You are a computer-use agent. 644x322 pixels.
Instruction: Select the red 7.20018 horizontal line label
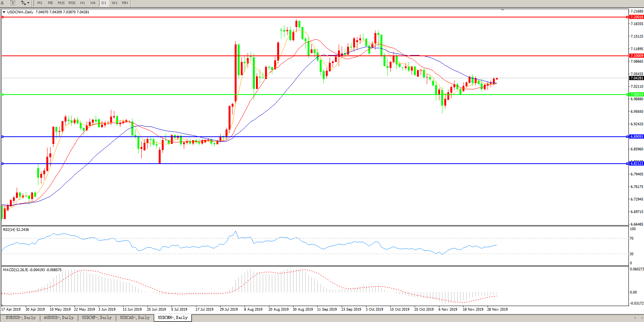636,17
